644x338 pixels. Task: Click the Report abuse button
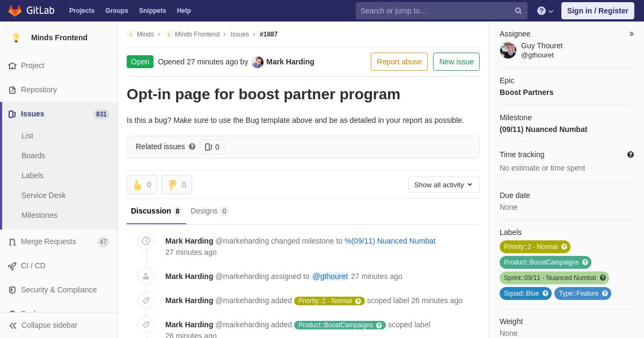399,62
